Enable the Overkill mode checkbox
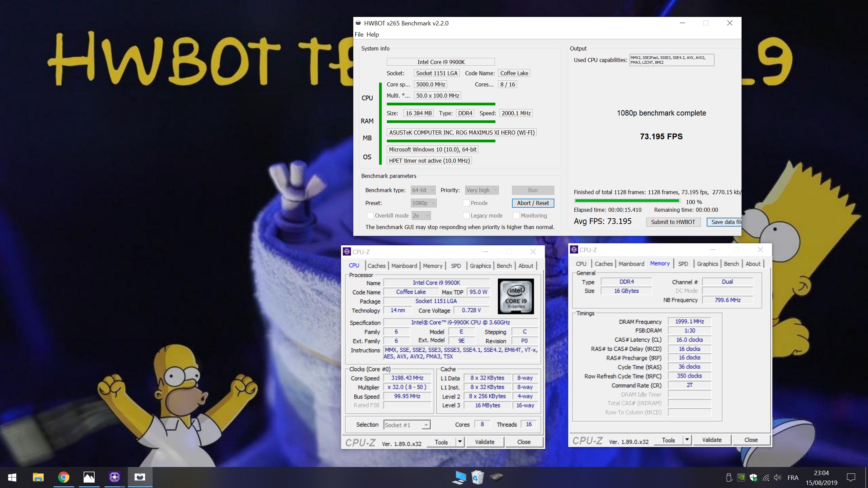The width and height of the screenshot is (868, 488). tap(370, 216)
